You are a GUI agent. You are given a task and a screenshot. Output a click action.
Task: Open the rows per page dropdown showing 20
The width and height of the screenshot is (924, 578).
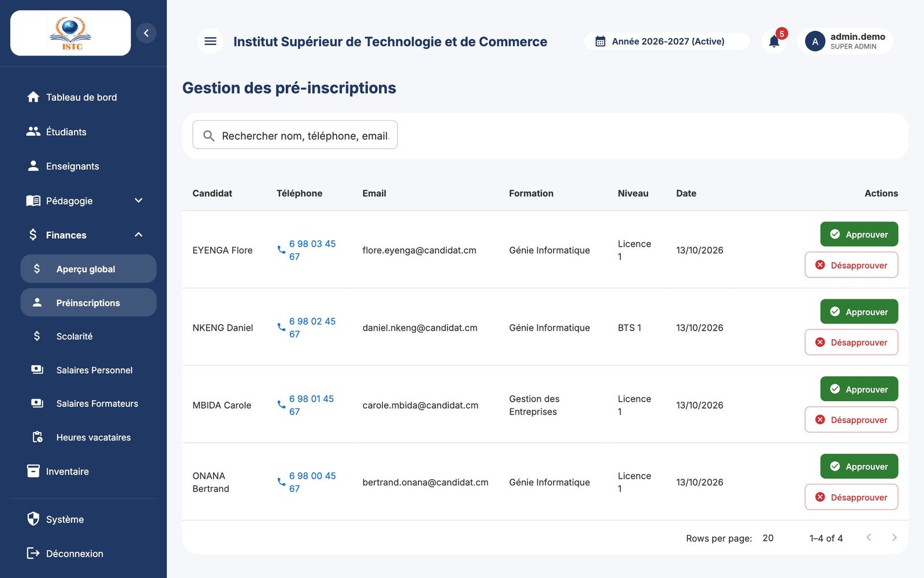[769, 538]
